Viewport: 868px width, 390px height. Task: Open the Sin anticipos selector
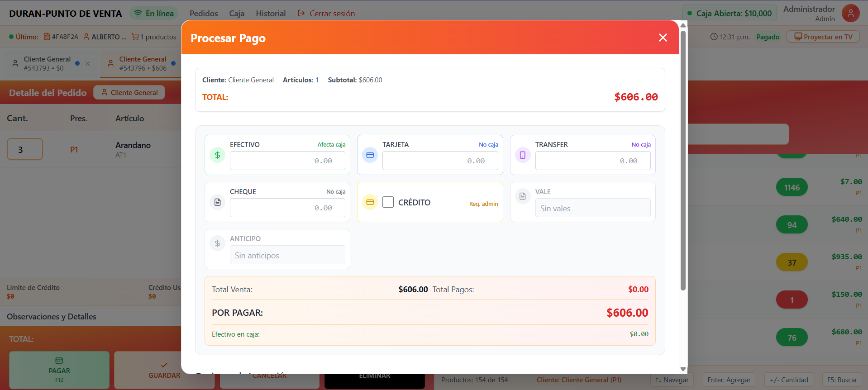pos(287,255)
